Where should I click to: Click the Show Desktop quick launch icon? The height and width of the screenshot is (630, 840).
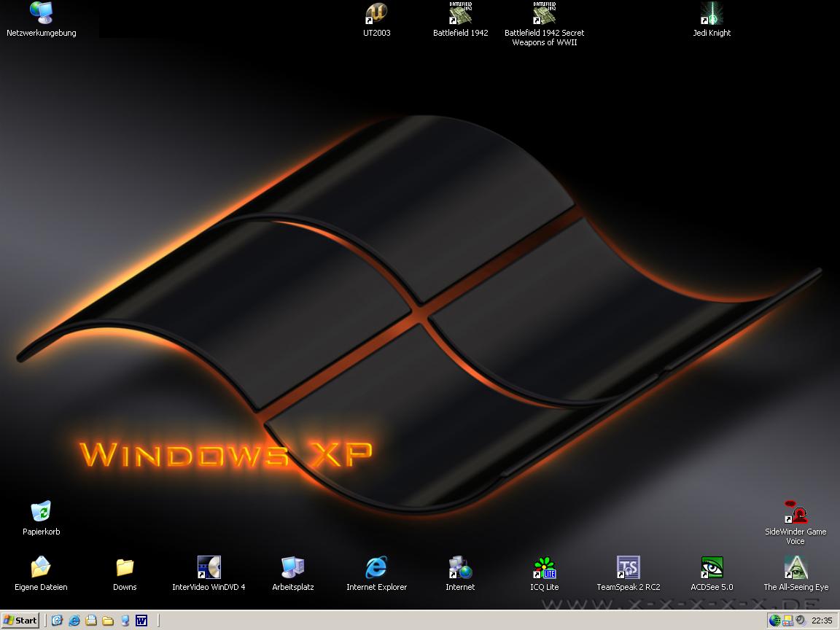click(x=58, y=621)
